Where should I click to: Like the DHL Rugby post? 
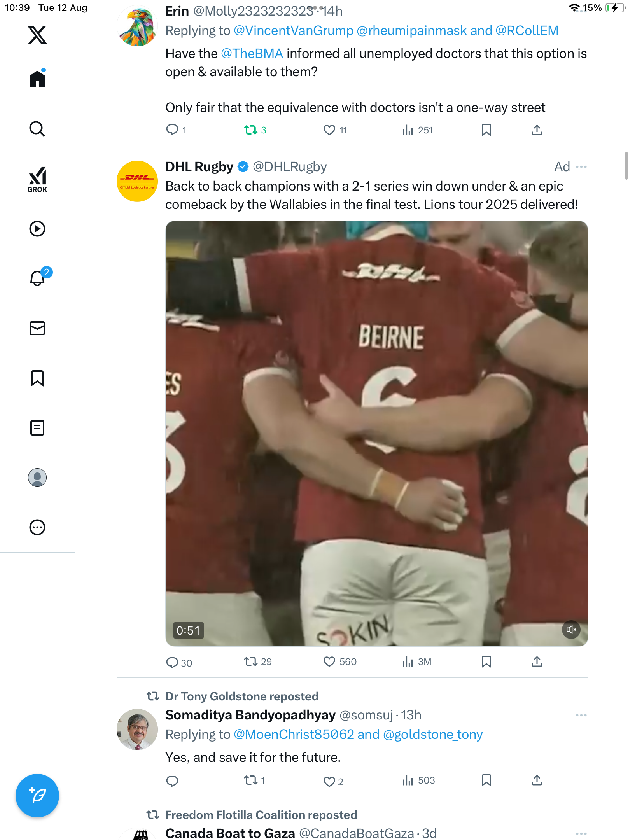coord(329,661)
